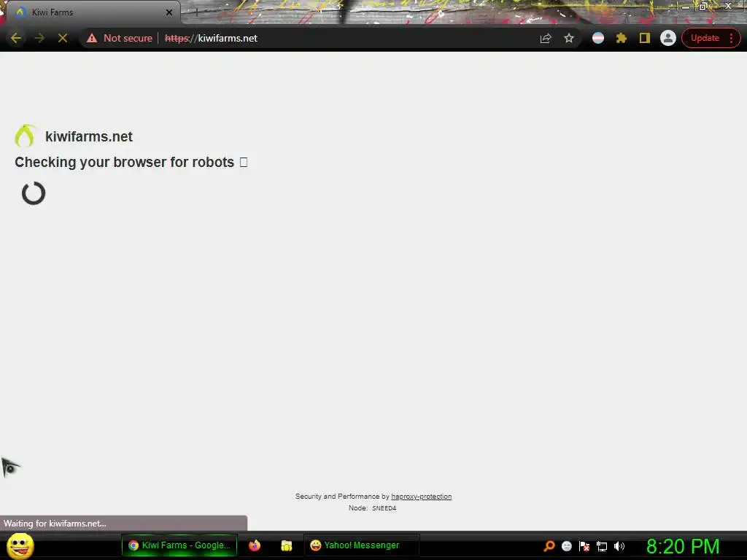The image size is (747, 560).
Task: Open the smiley face Start button
Action: click(20, 545)
